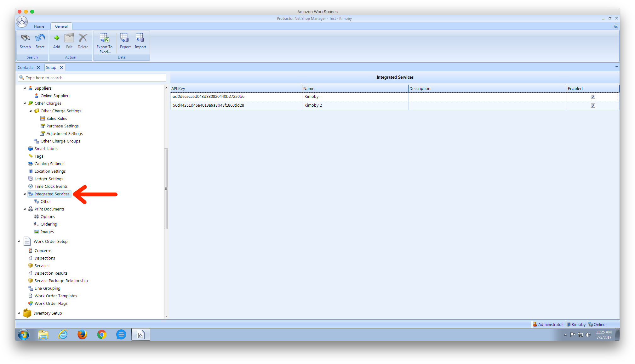The height and width of the screenshot is (364, 635).
Task: Open Internet Explorer from taskbar
Action: [x=63, y=335]
